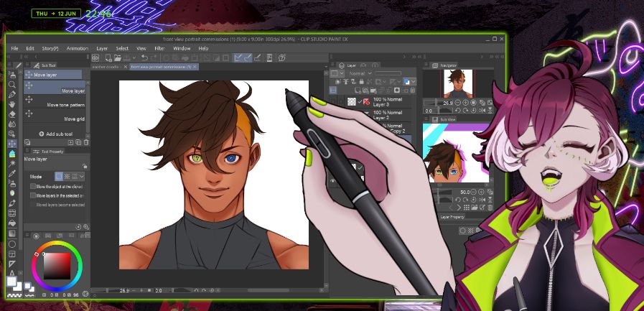This screenshot has width=644, height=311.
Task: Open CLIP STUDIO launcher icon
Action: tap(95, 58)
